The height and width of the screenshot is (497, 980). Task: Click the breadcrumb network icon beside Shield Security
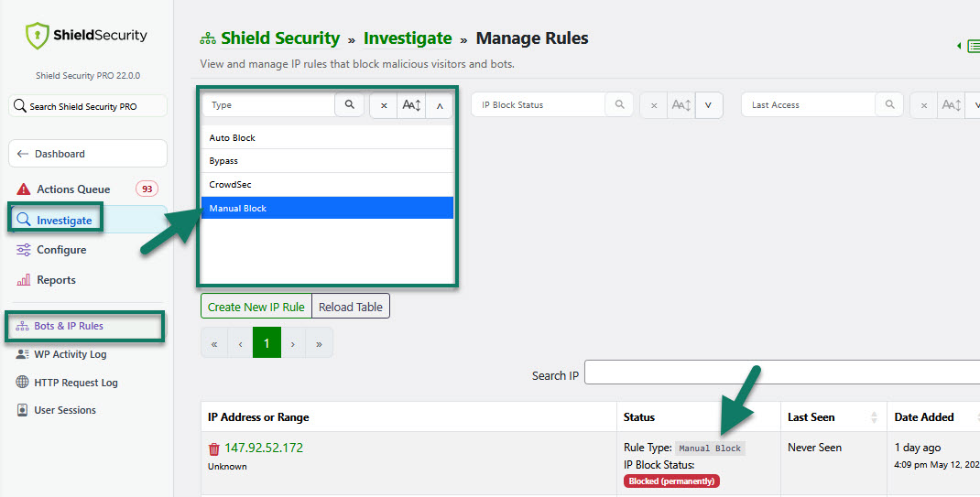pyautogui.click(x=208, y=38)
